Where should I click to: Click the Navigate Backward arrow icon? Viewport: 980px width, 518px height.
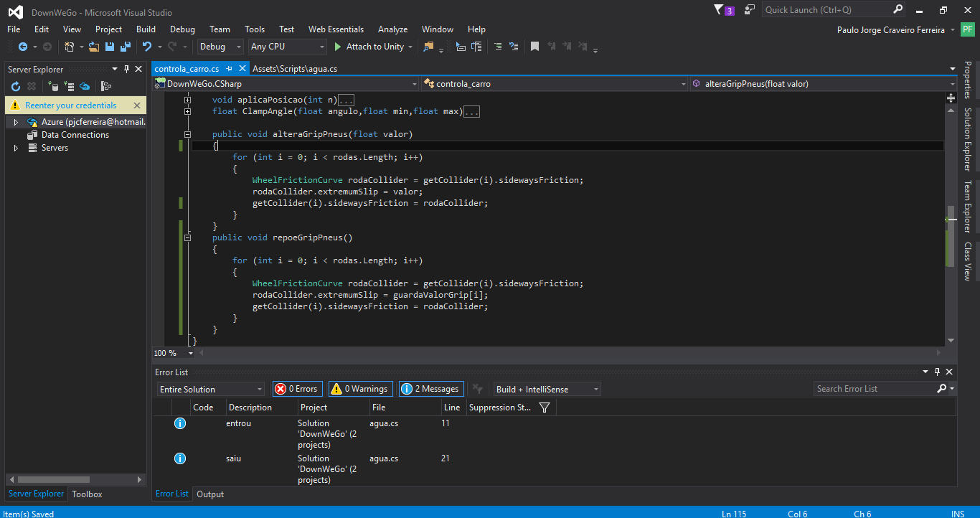(24, 46)
